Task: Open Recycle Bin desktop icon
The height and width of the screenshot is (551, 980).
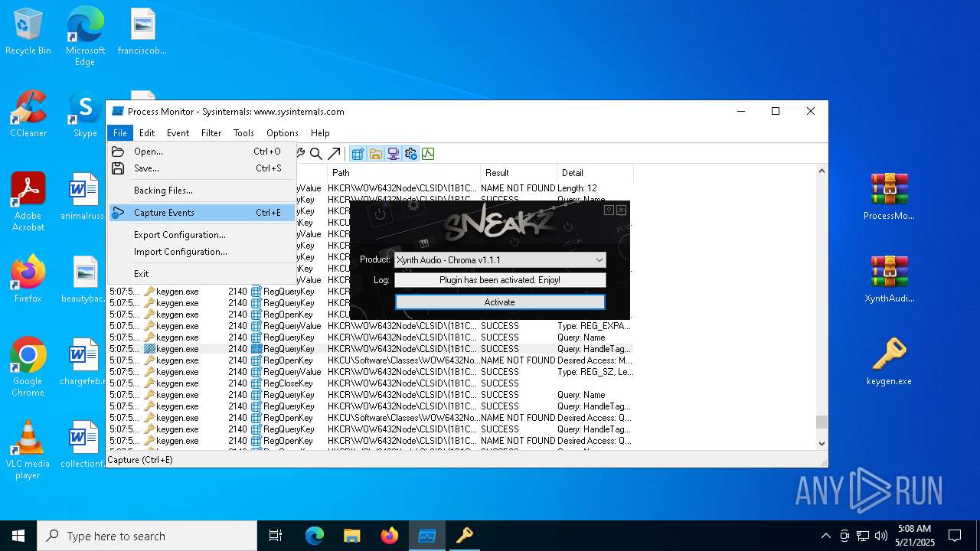Action: pos(28,32)
